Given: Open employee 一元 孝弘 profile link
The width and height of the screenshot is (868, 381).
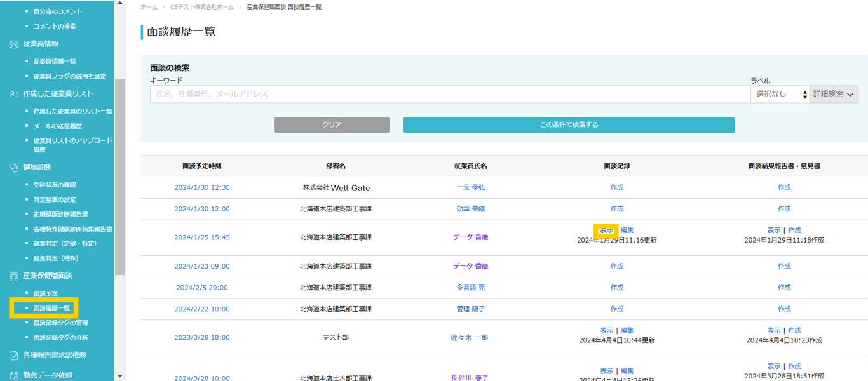Looking at the screenshot, I should tap(471, 187).
